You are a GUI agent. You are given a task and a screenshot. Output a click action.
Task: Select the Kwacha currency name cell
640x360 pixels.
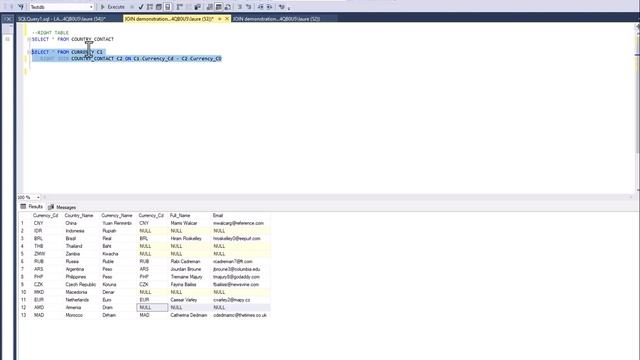(x=118, y=254)
